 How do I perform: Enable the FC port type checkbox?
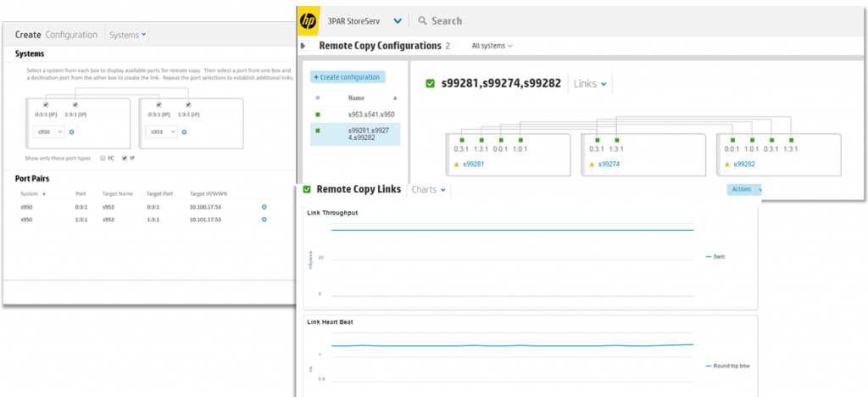point(103,158)
